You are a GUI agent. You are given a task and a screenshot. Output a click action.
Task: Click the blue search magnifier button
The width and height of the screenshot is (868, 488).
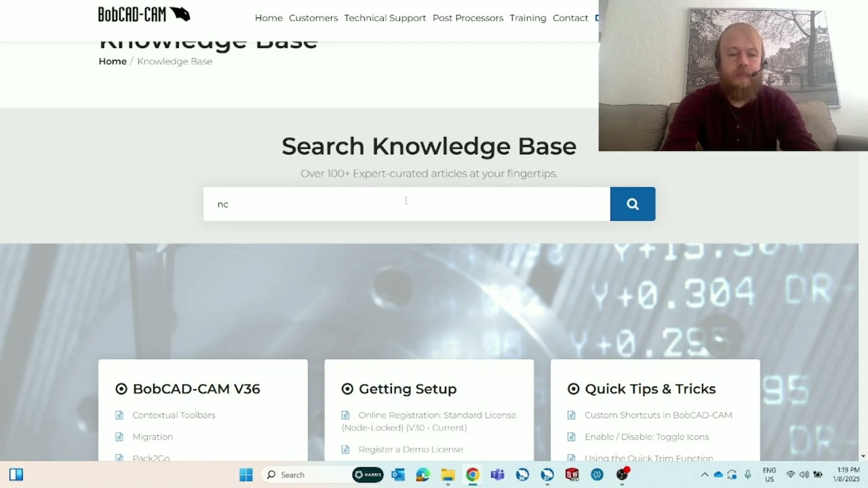(633, 204)
